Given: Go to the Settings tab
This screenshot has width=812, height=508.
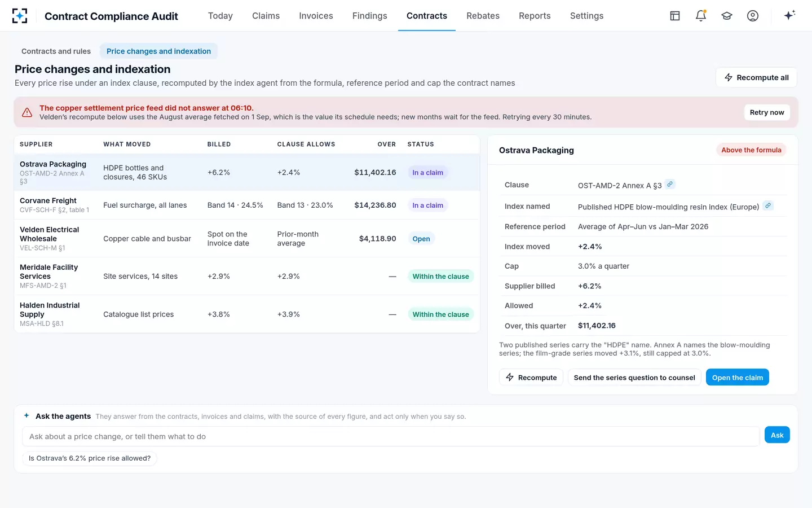Looking at the screenshot, I should coord(586,16).
